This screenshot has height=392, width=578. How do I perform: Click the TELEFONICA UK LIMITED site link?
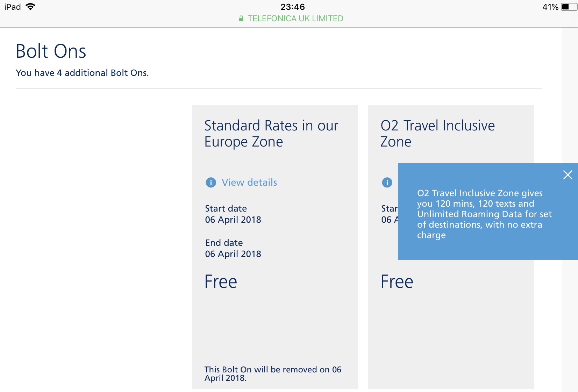(295, 19)
